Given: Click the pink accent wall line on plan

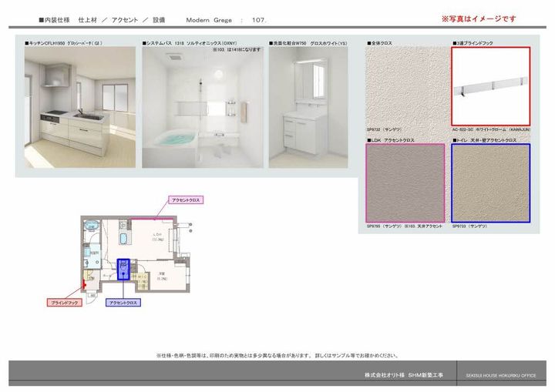Looking at the screenshot, I should [150, 219].
